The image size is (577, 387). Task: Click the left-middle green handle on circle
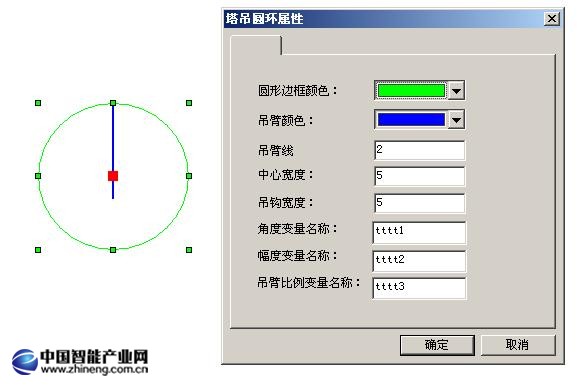38,176
